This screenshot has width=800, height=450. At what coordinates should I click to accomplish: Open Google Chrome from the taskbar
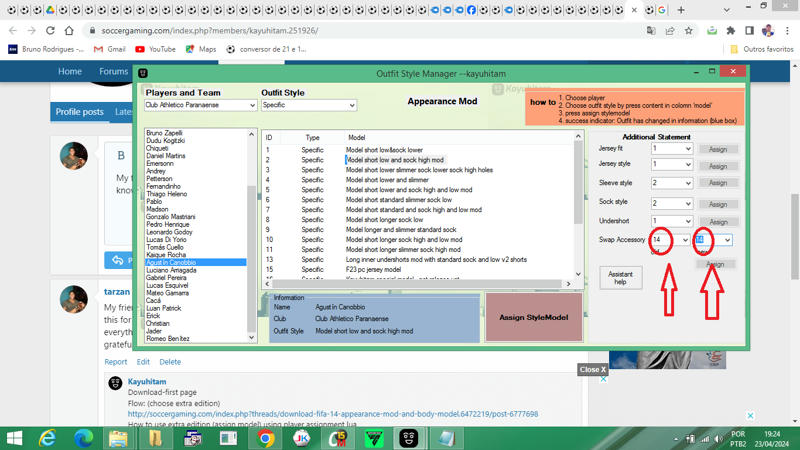pos(265,438)
